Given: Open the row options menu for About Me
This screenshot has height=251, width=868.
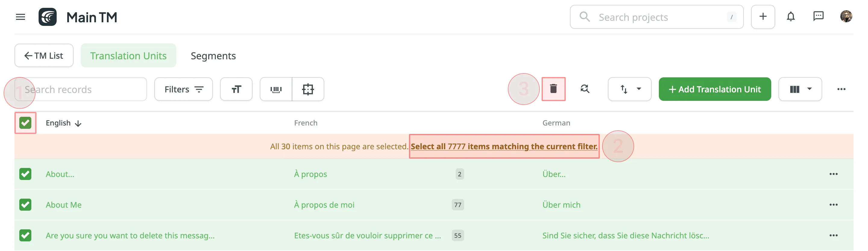Looking at the screenshot, I should (x=834, y=205).
